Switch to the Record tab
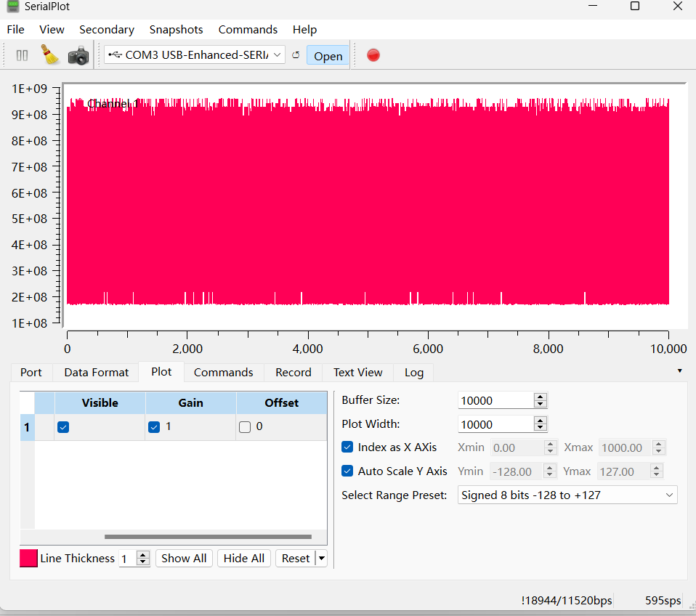 294,373
